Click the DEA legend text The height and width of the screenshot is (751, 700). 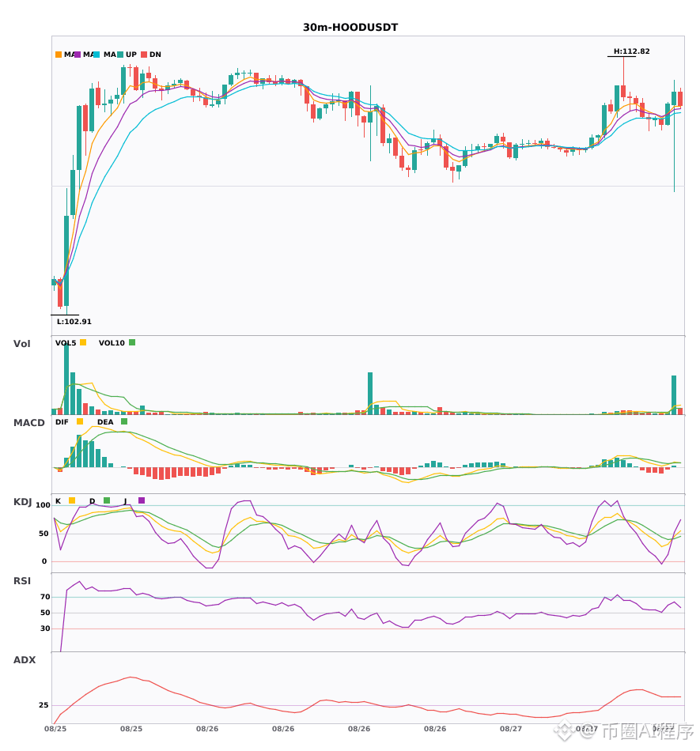105,422
